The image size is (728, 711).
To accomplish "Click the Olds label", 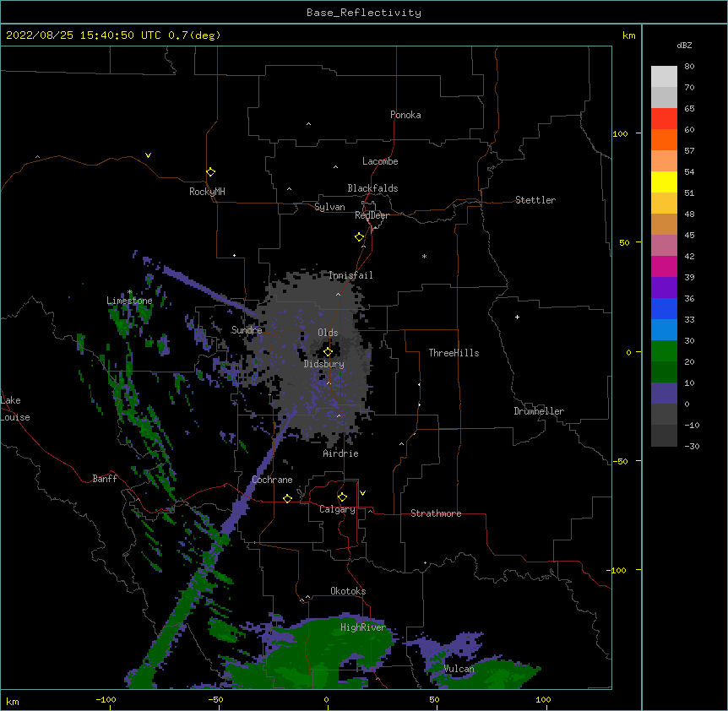I will (328, 333).
